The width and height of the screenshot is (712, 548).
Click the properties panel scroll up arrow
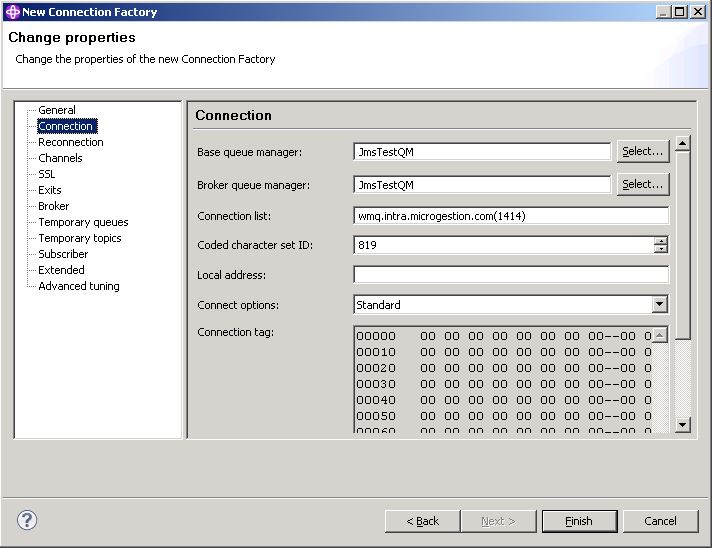tap(682, 143)
